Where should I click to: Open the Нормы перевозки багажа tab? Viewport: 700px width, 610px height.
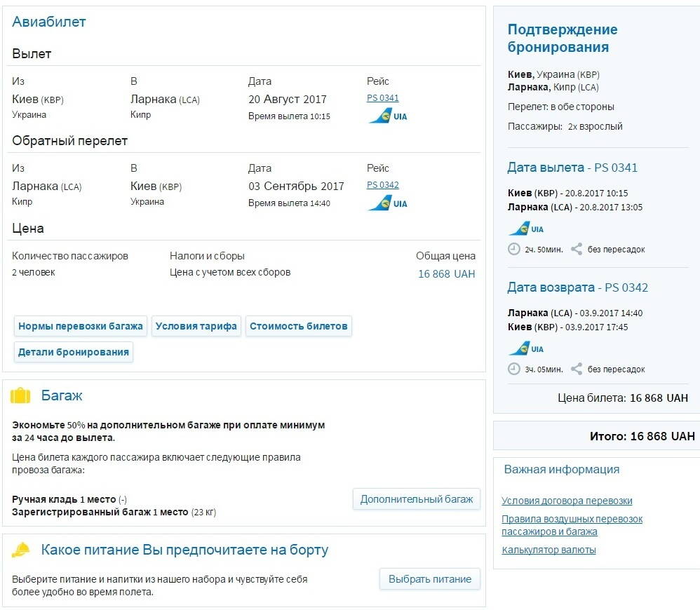pyautogui.click(x=81, y=326)
